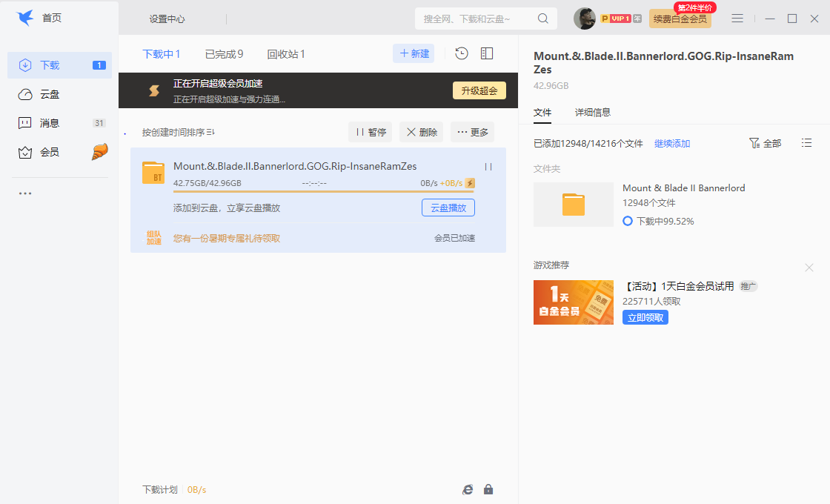Pause the Bannerlord download task
The height and width of the screenshot is (504, 830).
[x=488, y=165]
